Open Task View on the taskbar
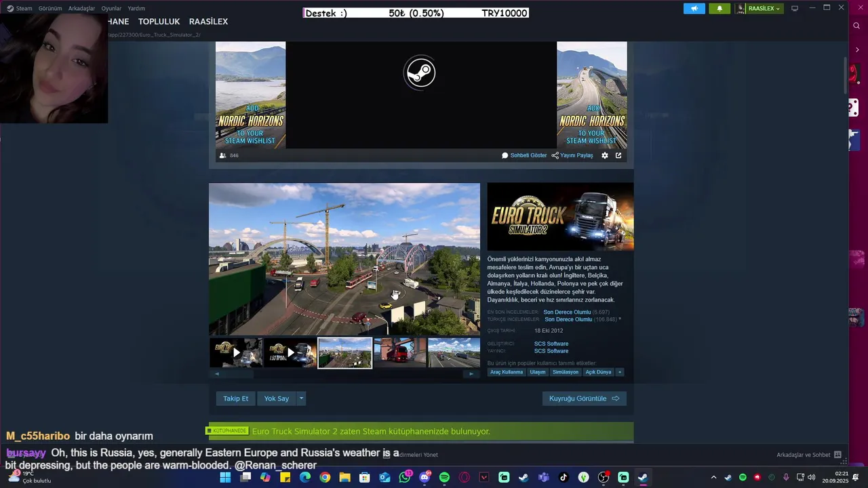The height and width of the screenshot is (488, 868). tap(245, 478)
